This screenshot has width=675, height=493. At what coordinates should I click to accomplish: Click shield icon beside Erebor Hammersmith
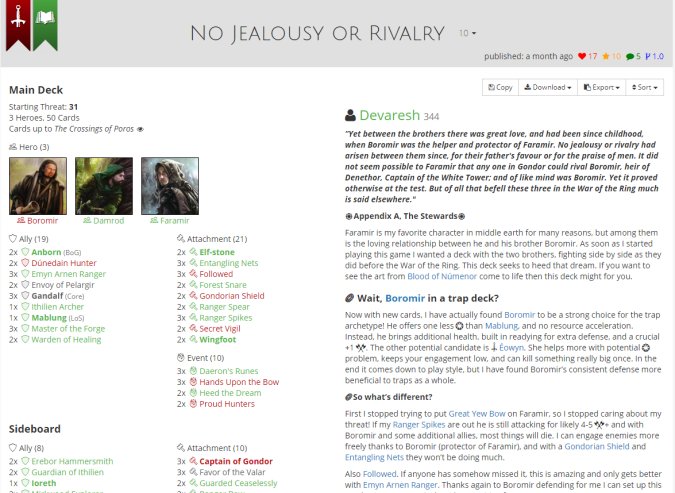pos(25,461)
